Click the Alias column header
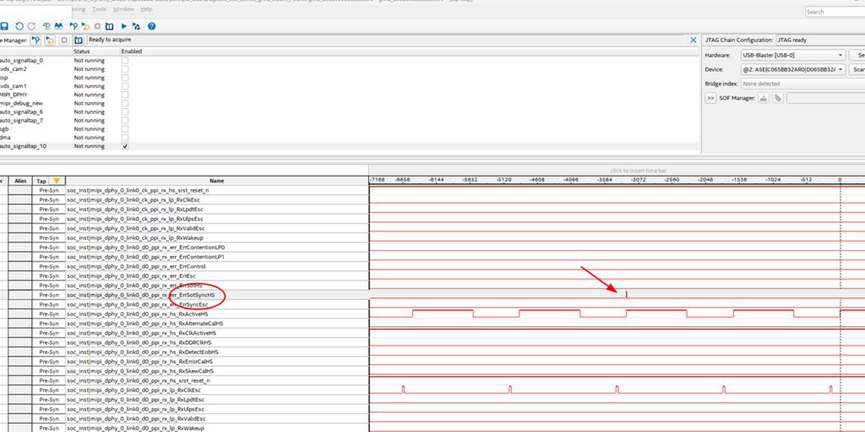865x432 pixels. [20, 181]
